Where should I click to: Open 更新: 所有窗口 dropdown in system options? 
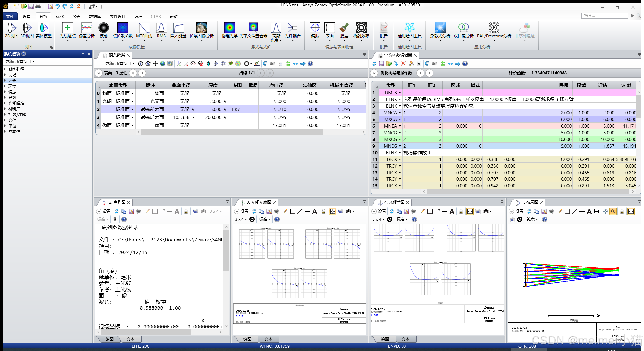tap(20, 61)
